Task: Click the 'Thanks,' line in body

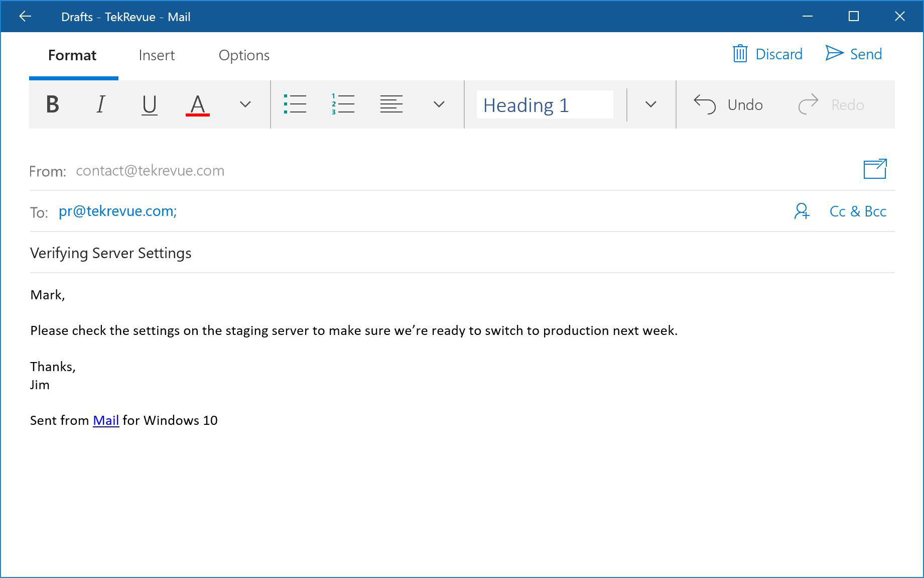Action: (x=53, y=367)
